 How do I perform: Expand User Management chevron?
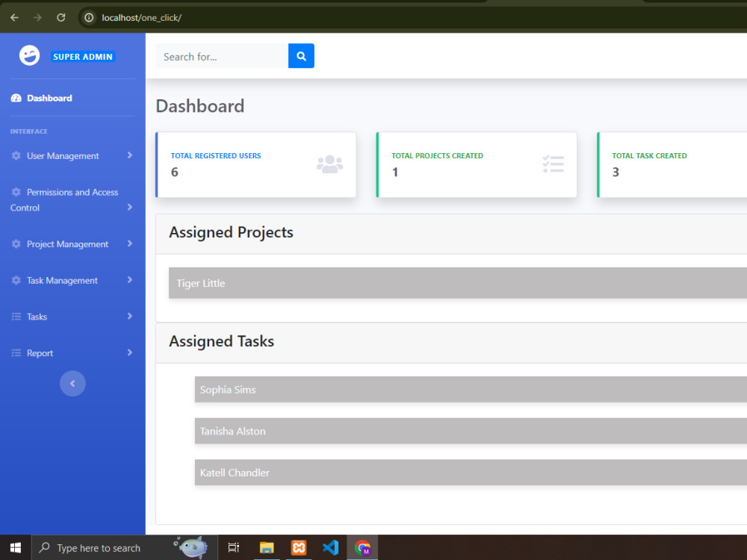(129, 155)
